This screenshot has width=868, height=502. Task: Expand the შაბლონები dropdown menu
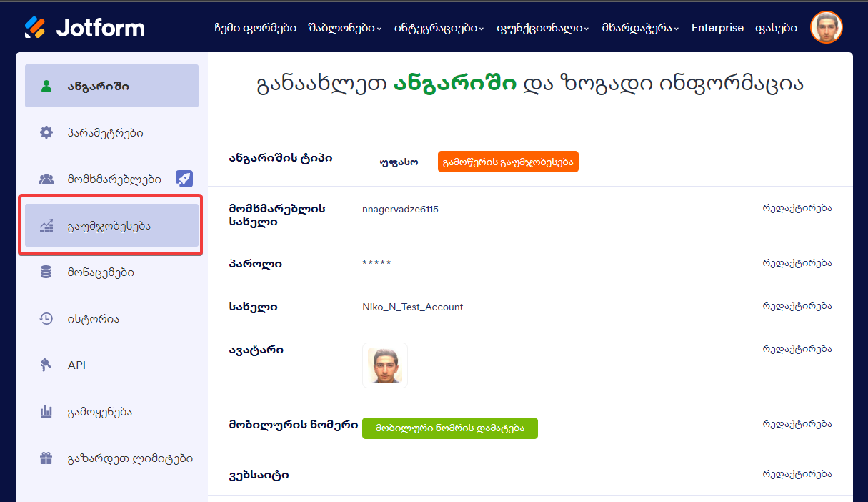[345, 28]
